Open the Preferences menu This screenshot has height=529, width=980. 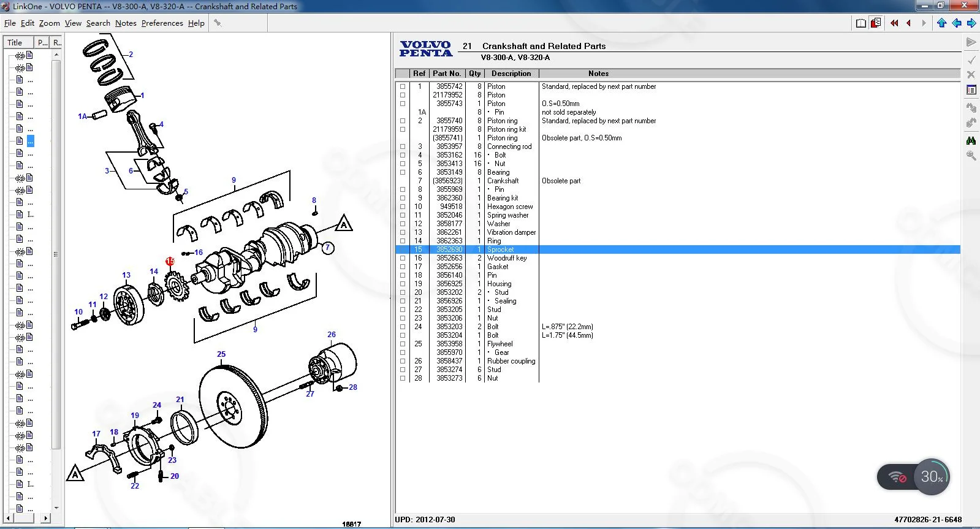coord(162,23)
